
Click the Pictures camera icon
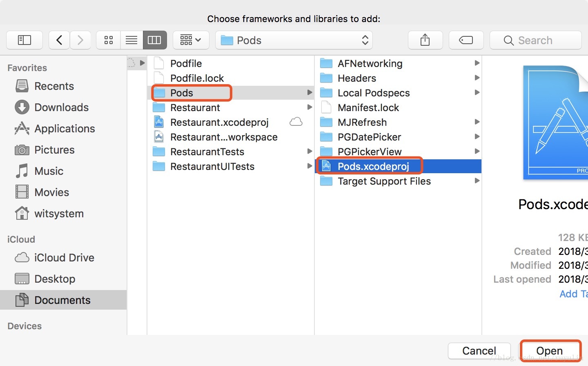click(x=22, y=150)
